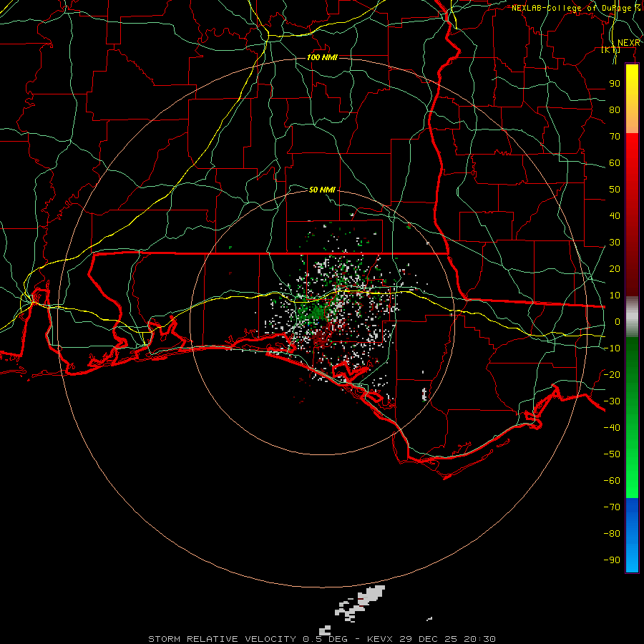The image size is (644, 644).
Task: Click the -80 tick label on color scale
Action: pyautogui.click(x=612, y=534)
